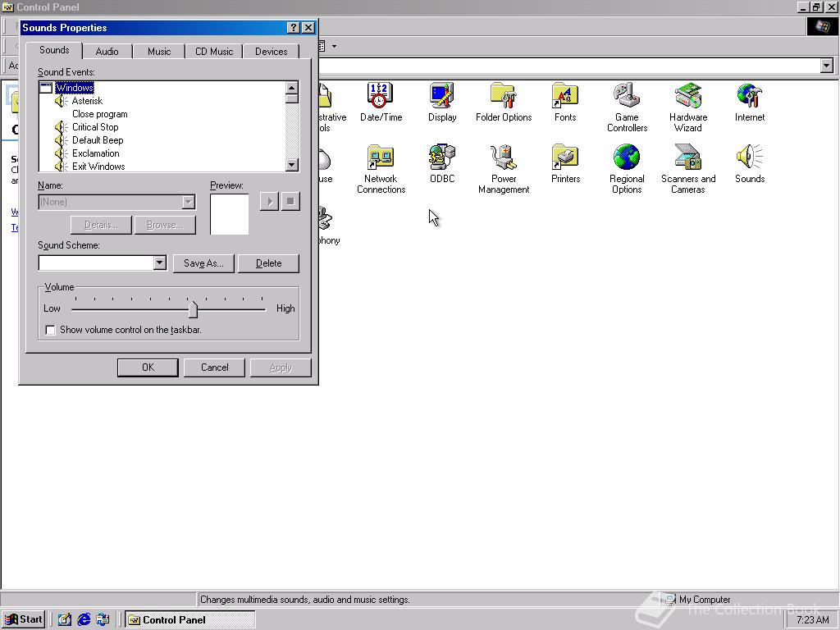This screenshot has height=630, width=840.
Task: Click the speaker icon beside Critical Stop
Action: (61, 127)
